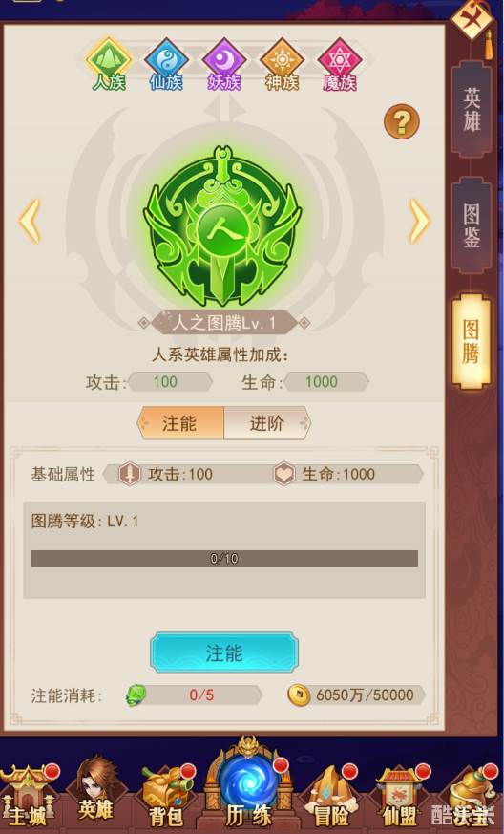The width and height of the screenshot is (504, 834).
Task: Show previous totem with left arrow
Action: point(31,221)
